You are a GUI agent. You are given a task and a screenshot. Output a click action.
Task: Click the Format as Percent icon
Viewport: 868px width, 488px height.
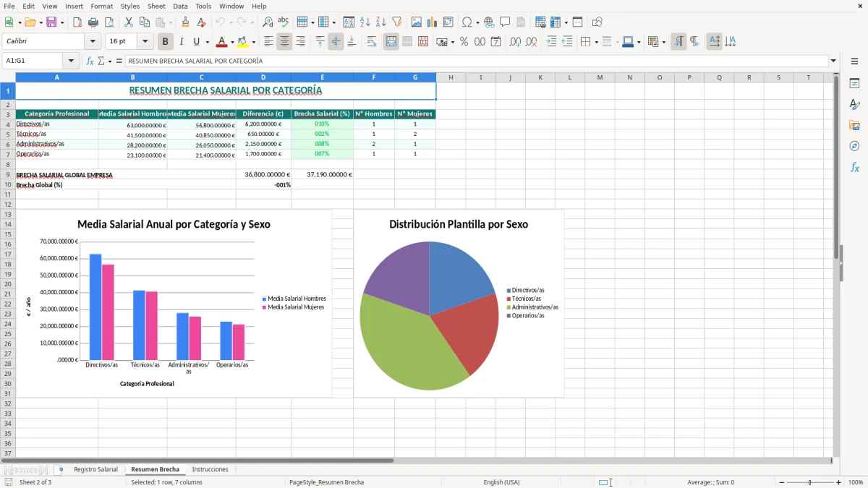point(464,42)
